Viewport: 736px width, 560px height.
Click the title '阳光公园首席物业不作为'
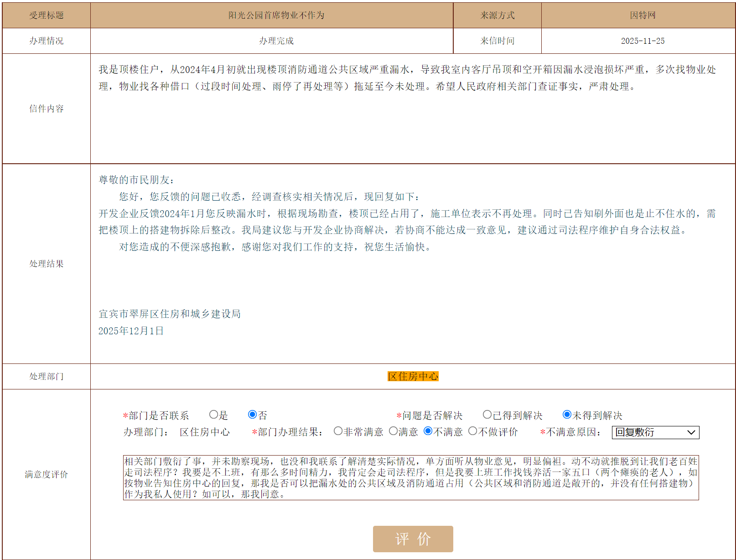[276, 16]
